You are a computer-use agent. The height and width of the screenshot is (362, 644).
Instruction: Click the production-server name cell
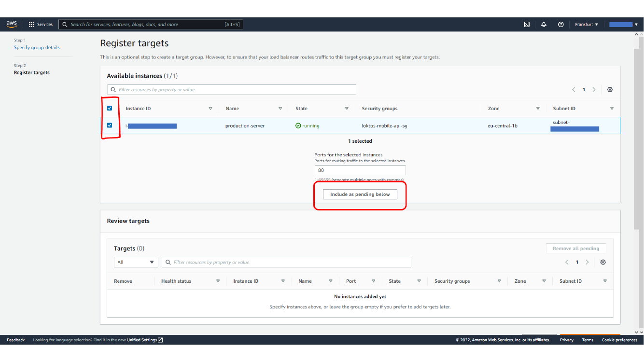pyautogui.click(x=245, y=126)
